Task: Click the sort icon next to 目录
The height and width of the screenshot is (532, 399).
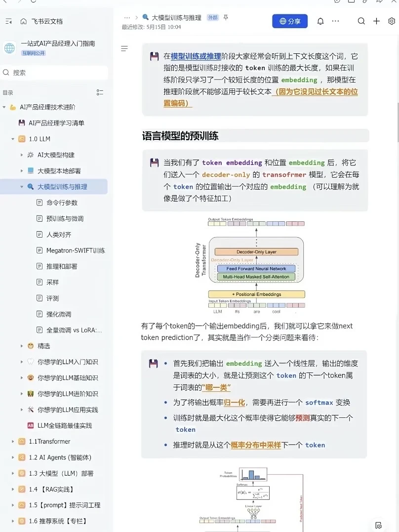Action: pos(100,92)
